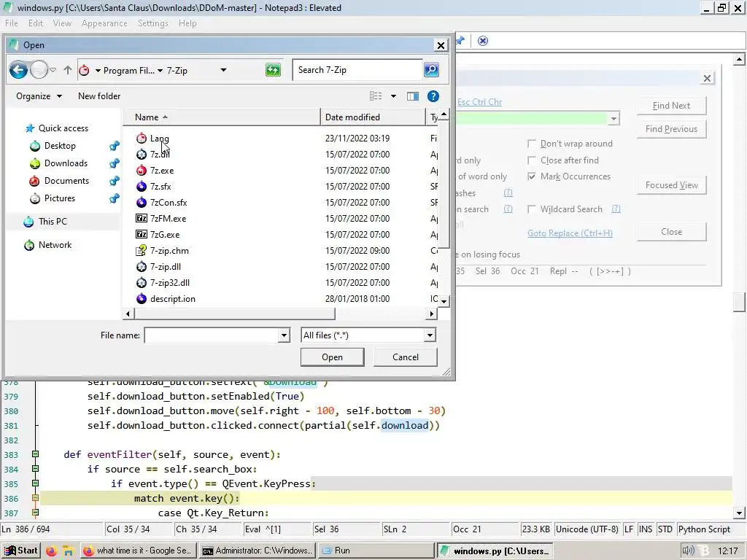Toggle fold marker on line 383

35,454
